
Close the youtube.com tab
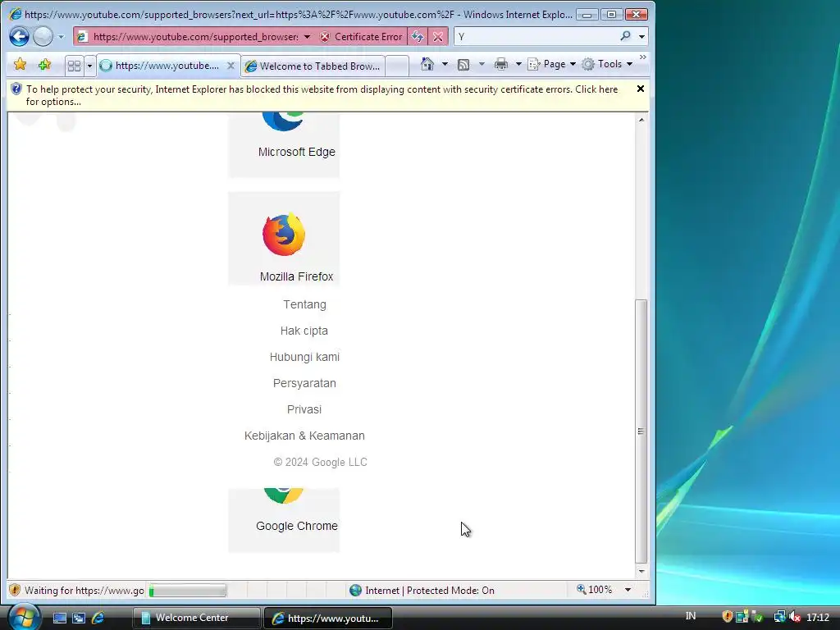[231, 66]
